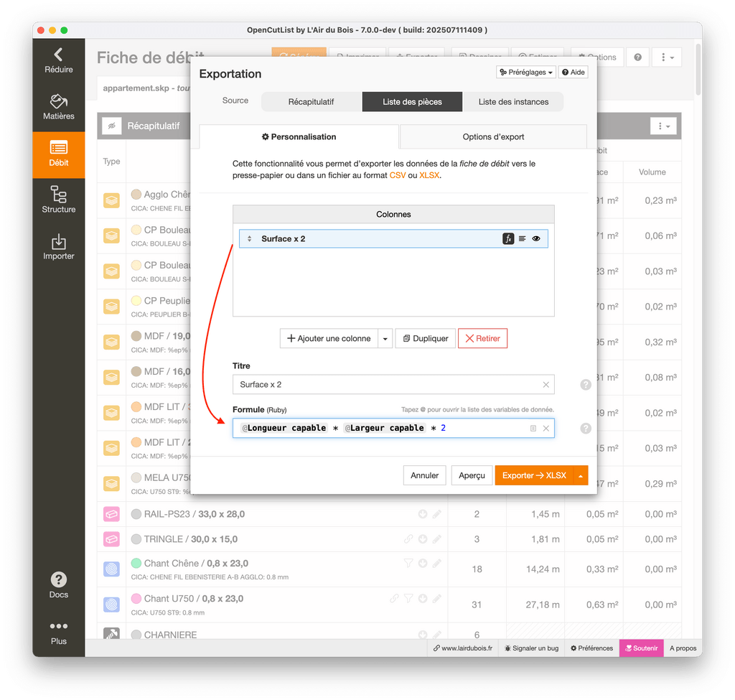Click the Dupliquer button
This screenshot has height=700, width=735.
coord(426,339)
